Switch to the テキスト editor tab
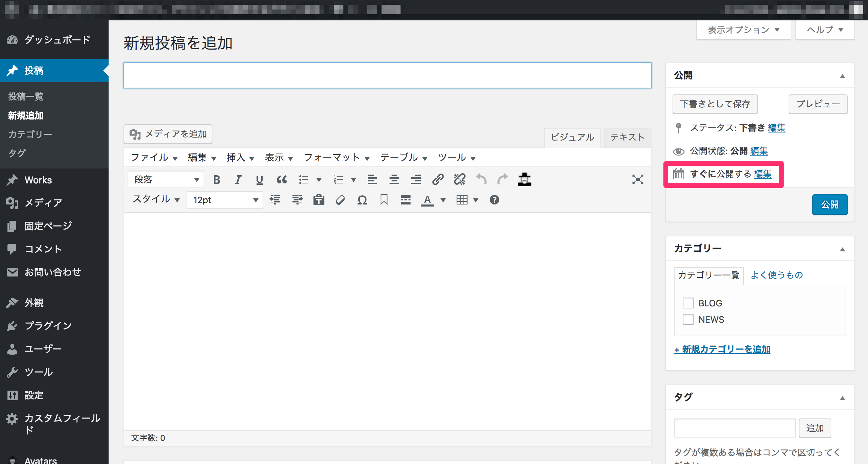 (x=627, y=137)
